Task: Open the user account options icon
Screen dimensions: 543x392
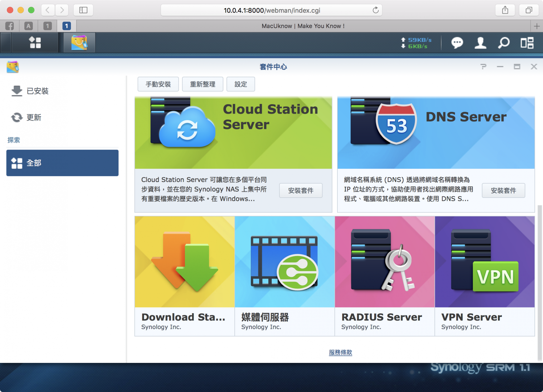Action: click(x=480, y=43)
